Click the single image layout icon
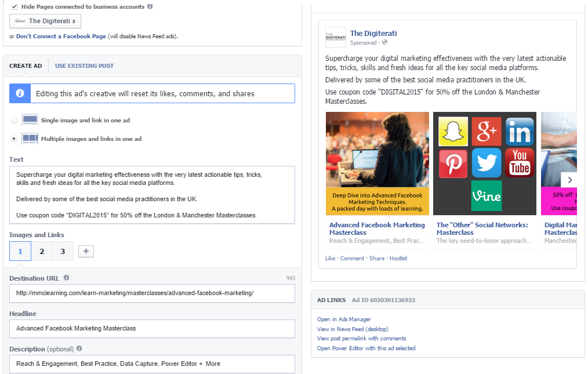The width and height of the screenshot is (588, 374). [x=30, y=120]
